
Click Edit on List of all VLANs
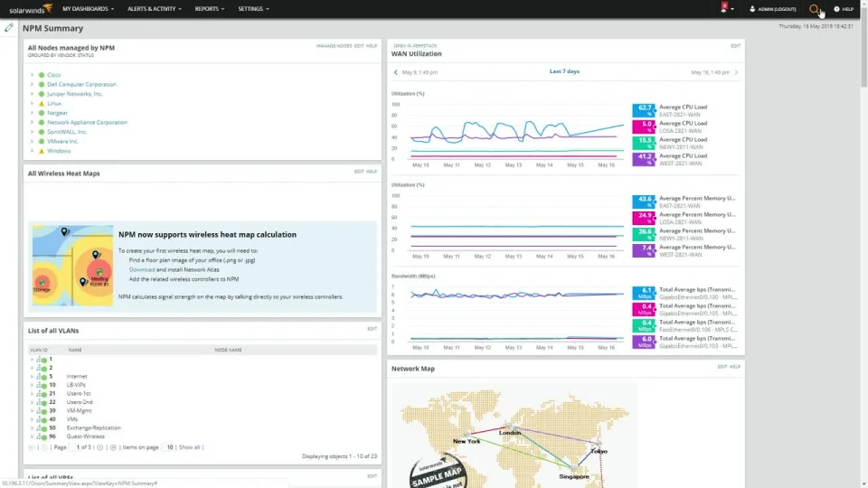(372, 329)
